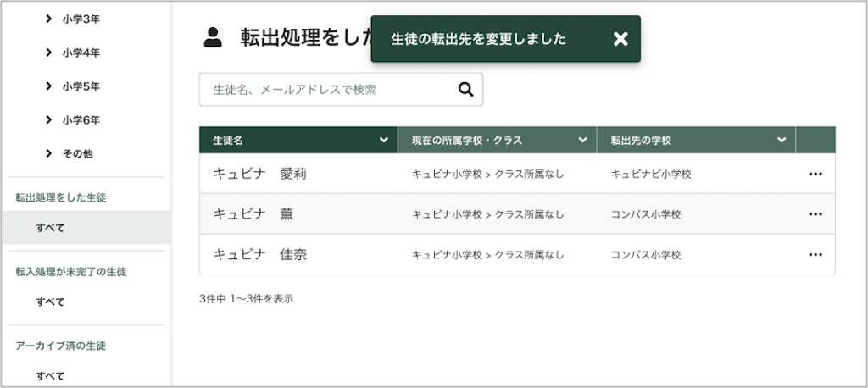The height and width of the screenshot is (388, 868).
Task: Click the person icon beside page title
Action: coord(213,37)
